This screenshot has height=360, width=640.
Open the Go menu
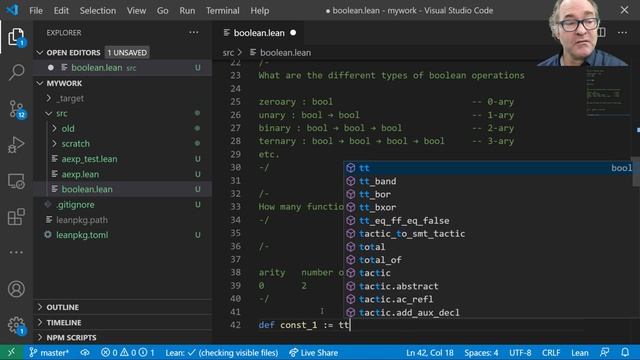point(162,11)
